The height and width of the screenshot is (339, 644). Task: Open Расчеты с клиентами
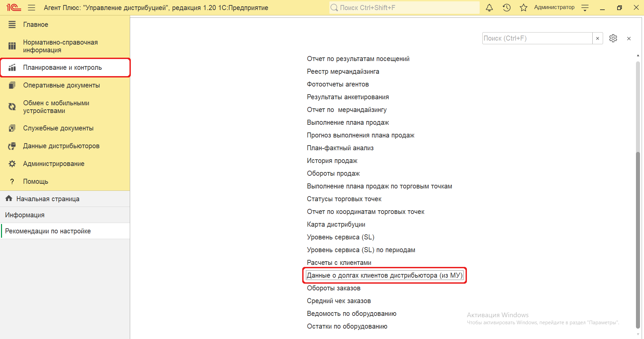[x=339, y=263]
